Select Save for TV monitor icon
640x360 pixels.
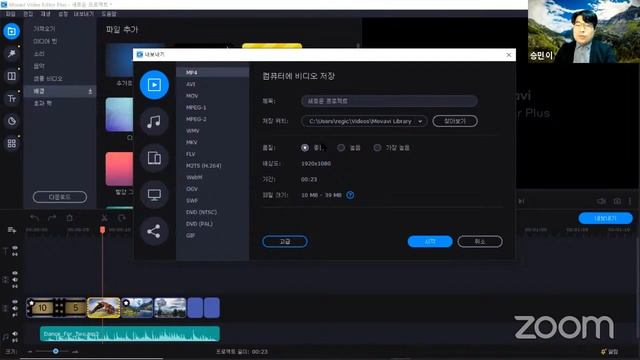(154, 195)
